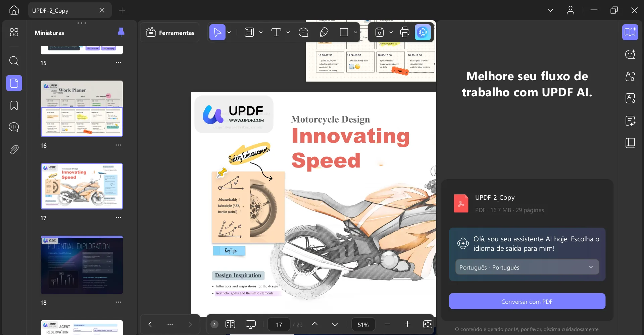Image resolution: width=644 pixels, height=335 pixels.
Task: Select the highlight text tool
Action: pyautogui.click(x=249, y=33)
